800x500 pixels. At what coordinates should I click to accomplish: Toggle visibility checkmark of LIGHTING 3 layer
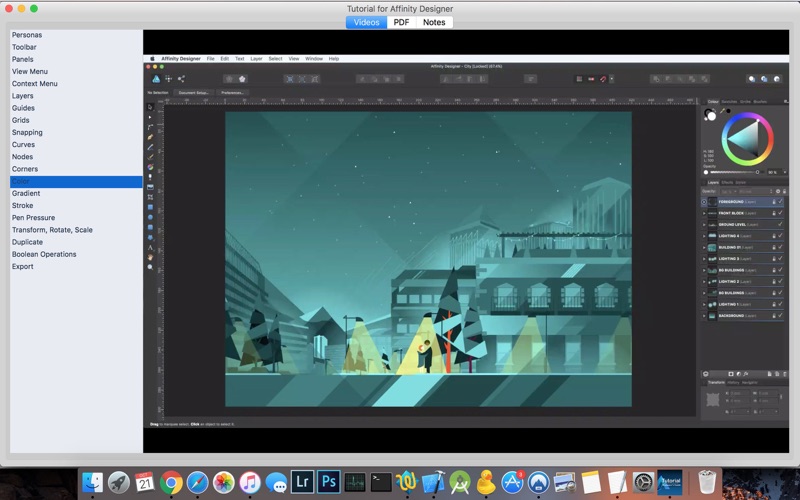781,259
